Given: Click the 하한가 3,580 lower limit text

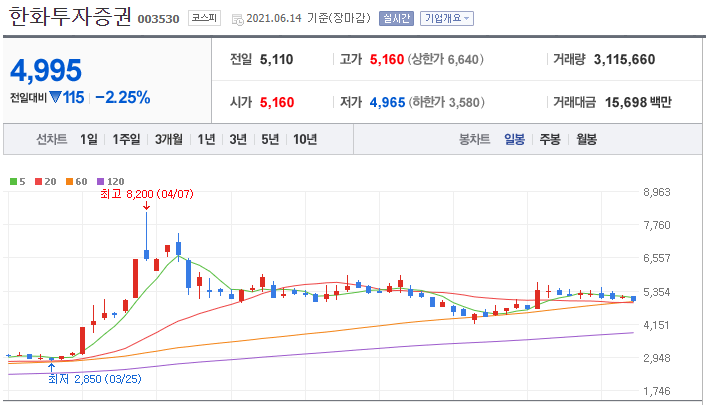Looking at the screenshot, I should tap(447, 102).
